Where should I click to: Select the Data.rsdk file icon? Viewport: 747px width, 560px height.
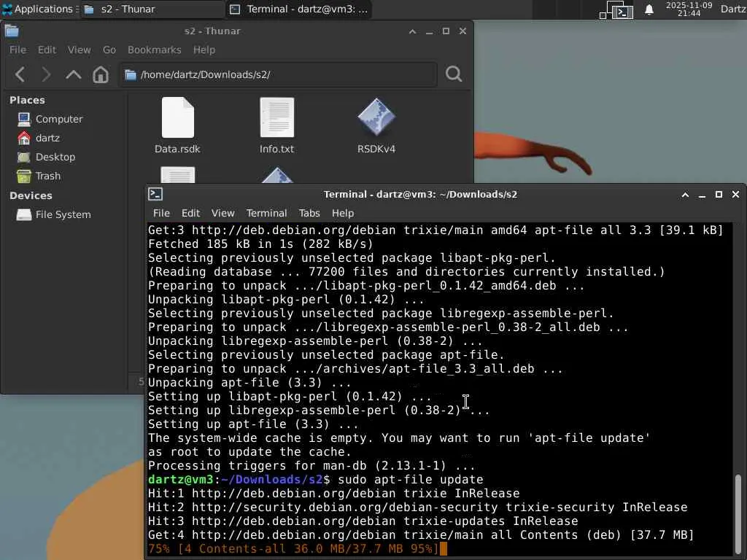coord(178,117)
